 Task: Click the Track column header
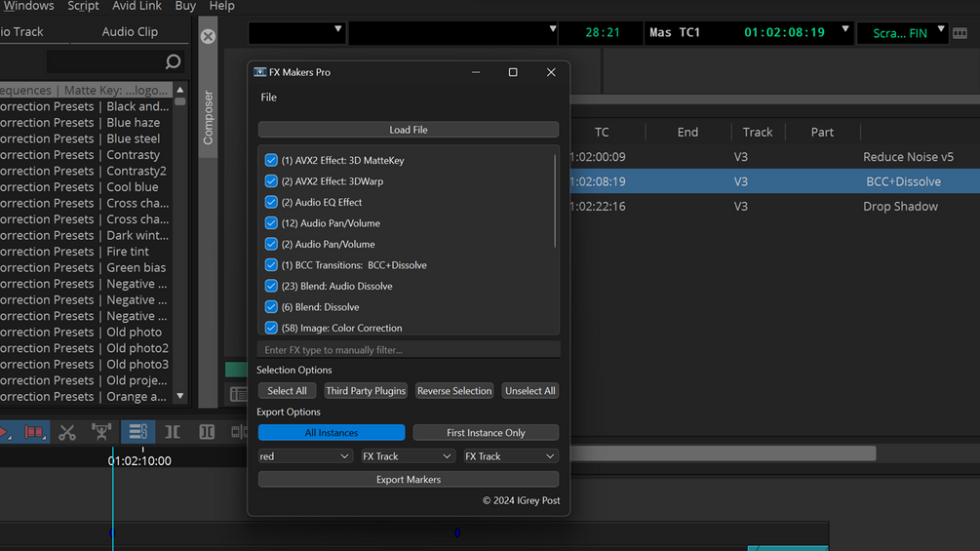(x=758, y=133)
